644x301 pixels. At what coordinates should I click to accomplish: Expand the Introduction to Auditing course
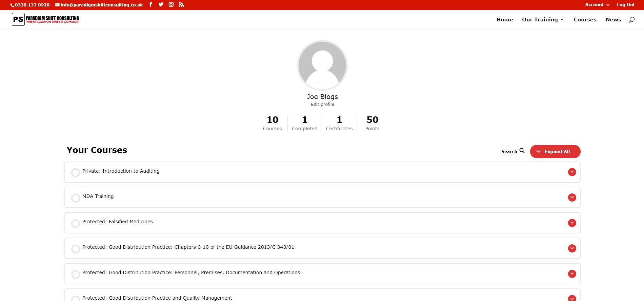point(572,172)
